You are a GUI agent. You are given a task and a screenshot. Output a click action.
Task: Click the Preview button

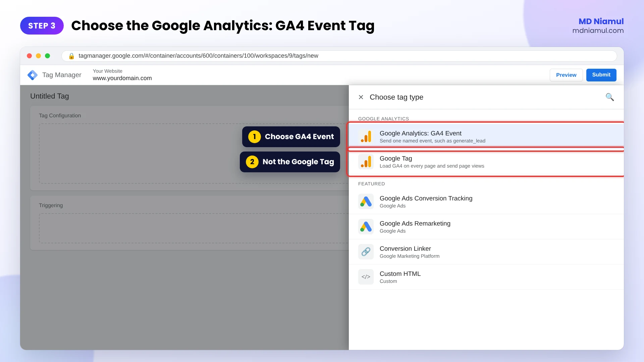[566, 75]
